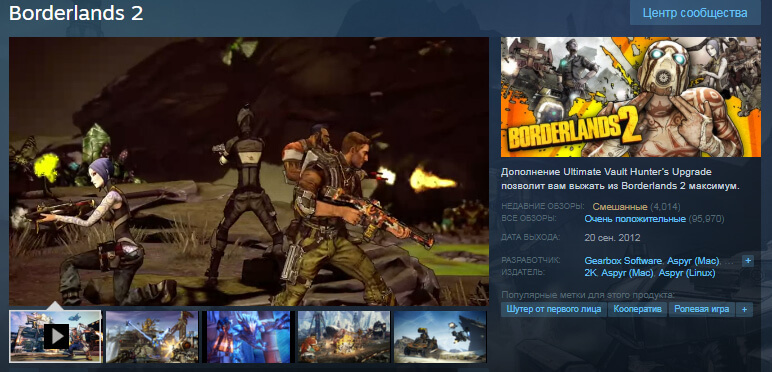Click the Ultimate Vault Hunter's Upgrade description text
Image resolution: width=772 pixels, height=372 pixels.
pos(621,179)
